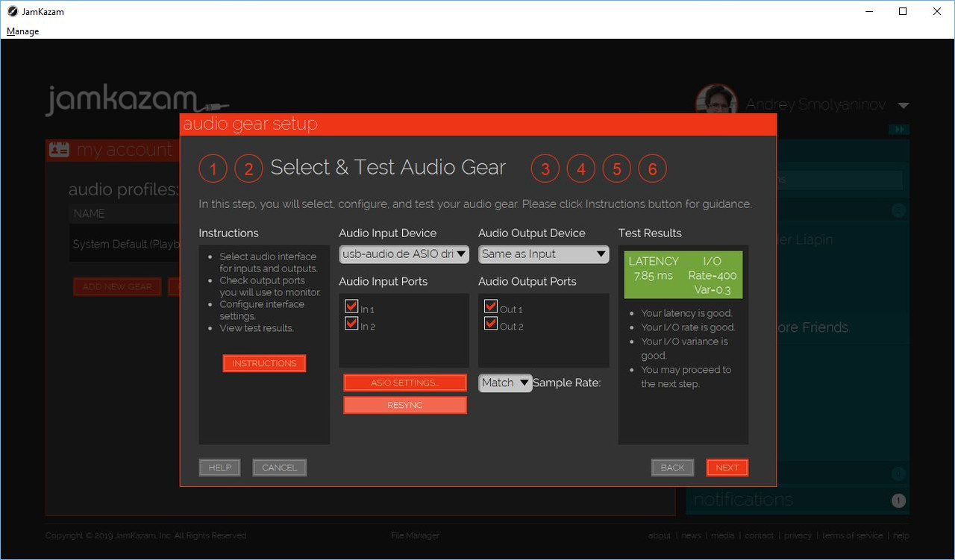This screenshot has height=560, width=955.
Task: Go to wizard step 1 circle
Action: 213,169
